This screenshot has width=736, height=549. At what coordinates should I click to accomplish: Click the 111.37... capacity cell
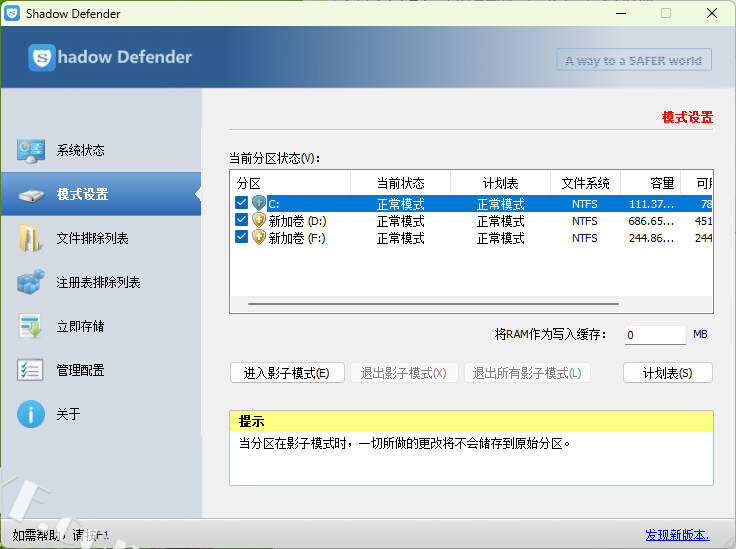point(651,204)
